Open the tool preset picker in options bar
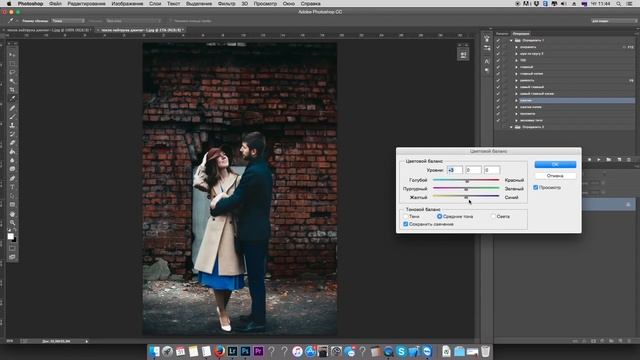 [12, 20]
